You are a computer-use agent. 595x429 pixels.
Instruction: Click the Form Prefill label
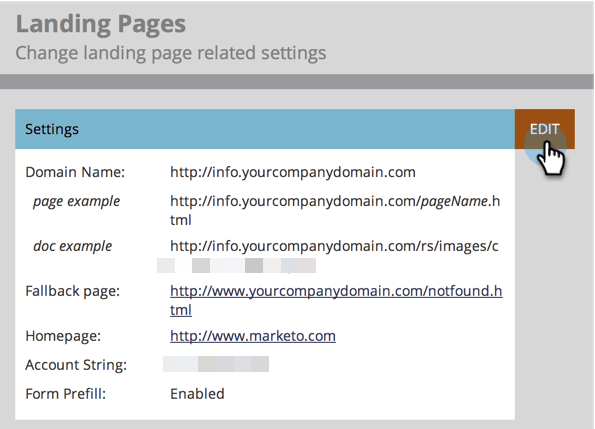tap(66, 394)
